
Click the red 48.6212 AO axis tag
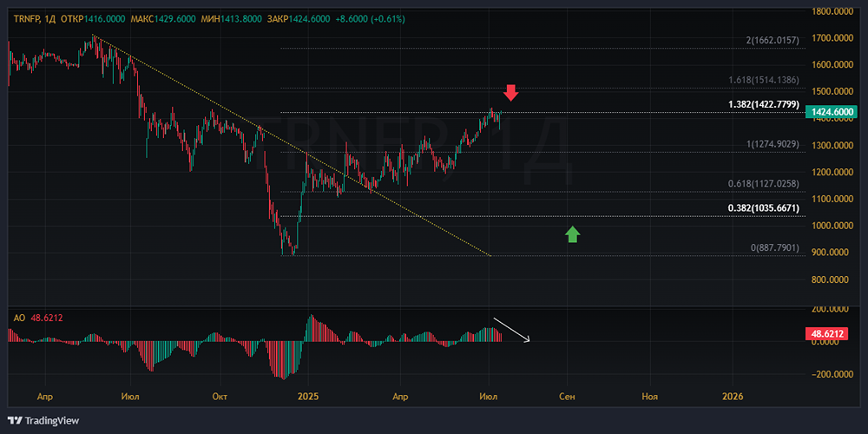829,334
